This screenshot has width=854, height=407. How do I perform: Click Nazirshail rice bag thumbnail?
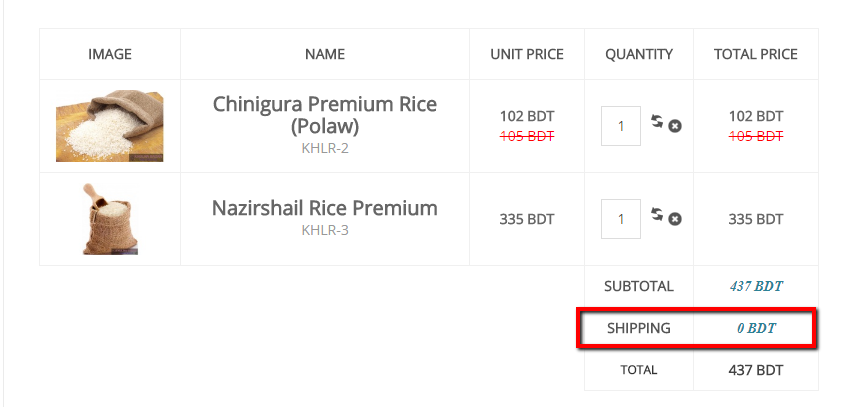109,219
